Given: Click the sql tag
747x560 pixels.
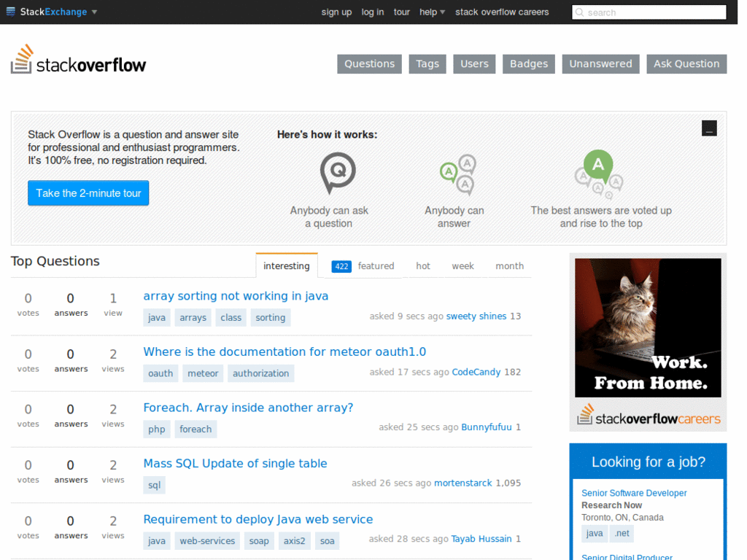Looking at the screenshot, I should coord(154,485).
